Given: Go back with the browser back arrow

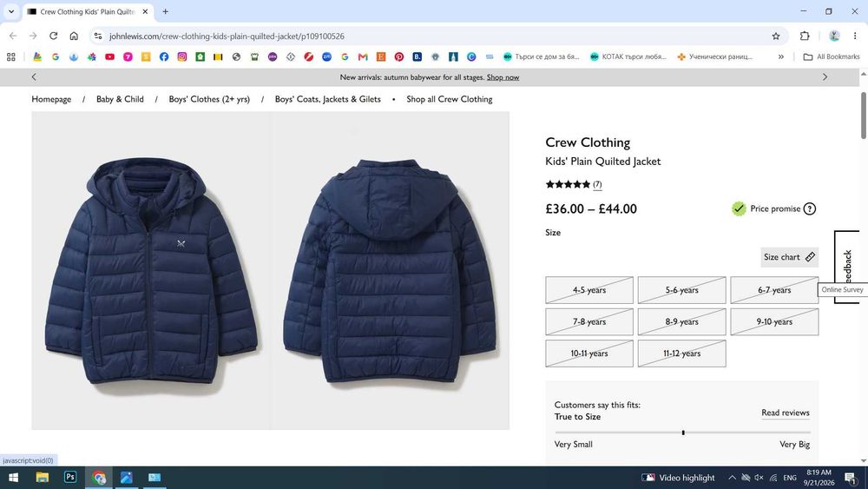Looking at the screenshot, I should tap(13, 36).
